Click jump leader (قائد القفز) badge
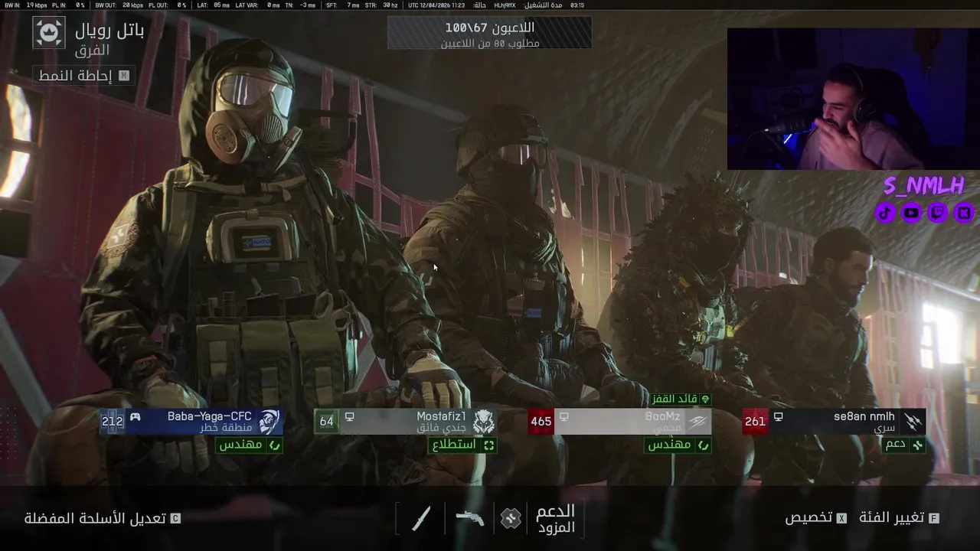This screenshot has width=980, height=551. tap(681, 399)
